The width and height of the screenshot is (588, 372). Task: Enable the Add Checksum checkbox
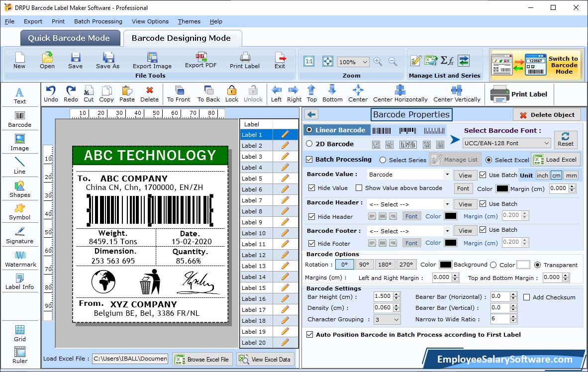coord(526,297)
